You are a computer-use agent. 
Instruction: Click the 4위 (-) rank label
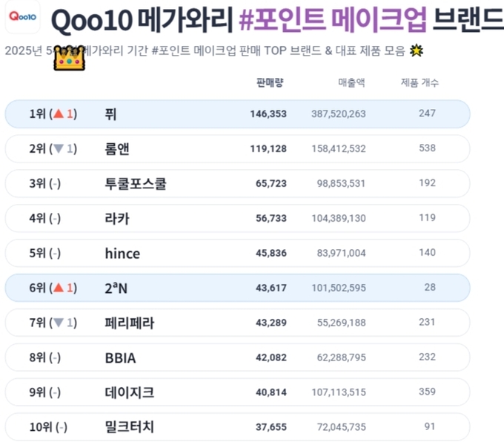pos(45,219)
